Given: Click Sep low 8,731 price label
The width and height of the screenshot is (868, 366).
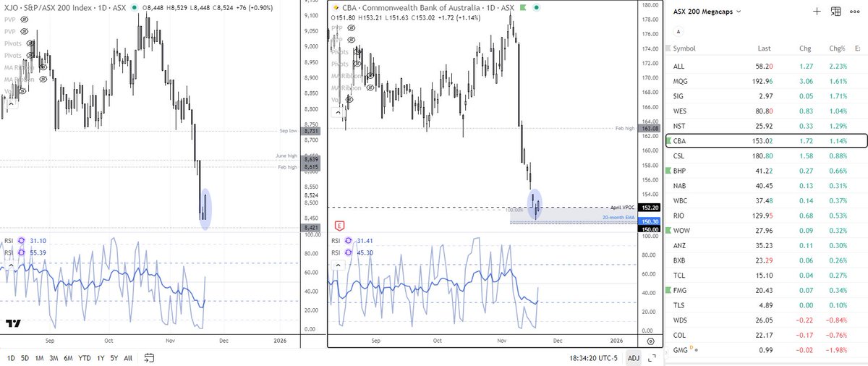Looking at the screenshot, I should (309, 132).
